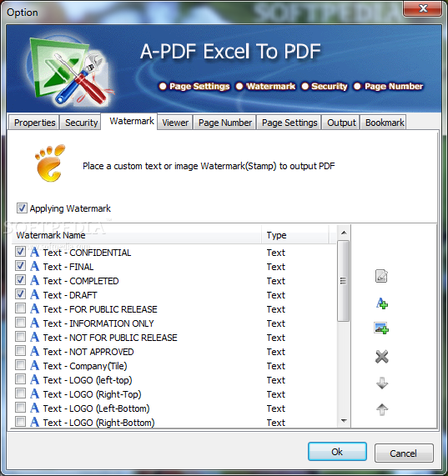Click the 'A' icon beside LOGO (left-top)

(35, 379)
